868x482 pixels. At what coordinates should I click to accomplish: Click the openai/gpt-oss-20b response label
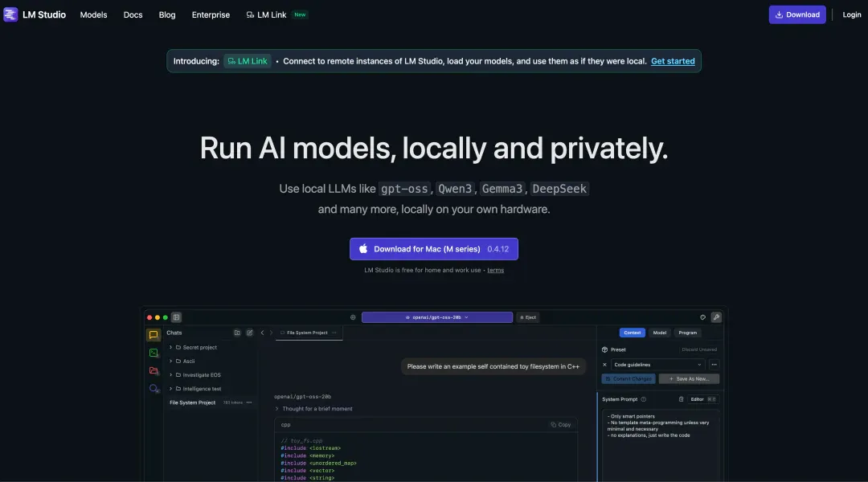[302, 396]
